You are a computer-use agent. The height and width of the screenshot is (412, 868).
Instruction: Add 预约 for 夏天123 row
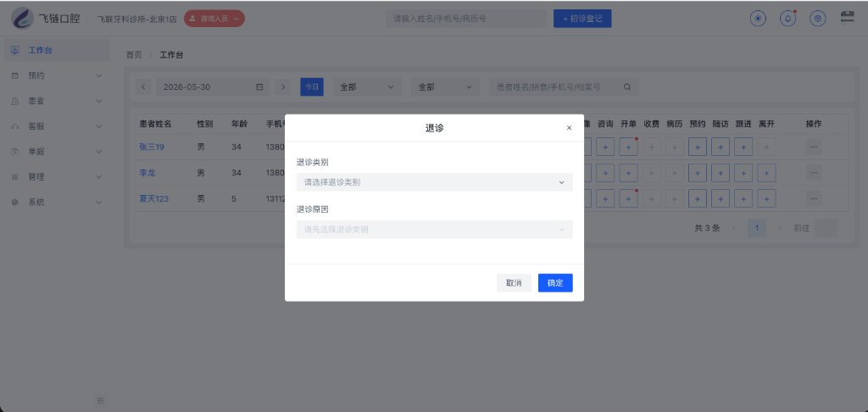click(698, 198)
